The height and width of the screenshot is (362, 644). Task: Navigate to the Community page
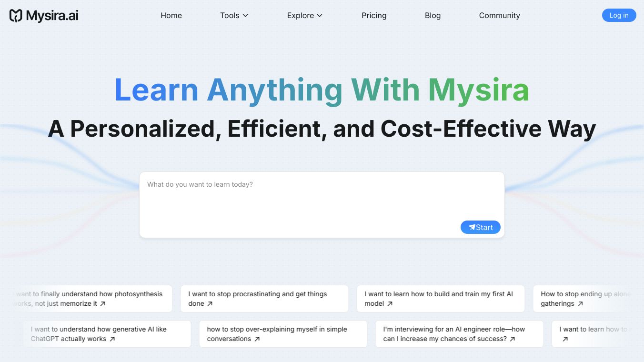click(x=499, y=15)
